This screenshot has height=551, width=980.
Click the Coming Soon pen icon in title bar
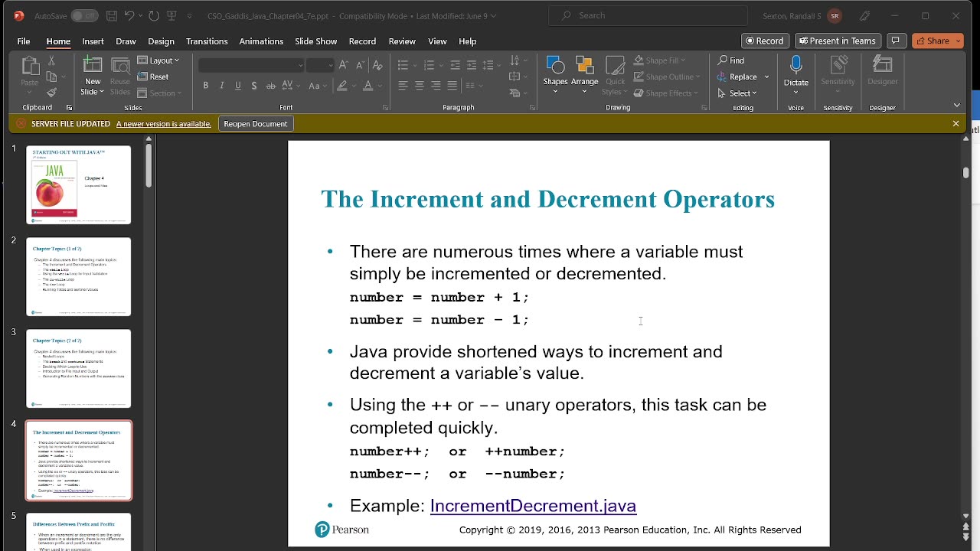[x=864, y=15]
